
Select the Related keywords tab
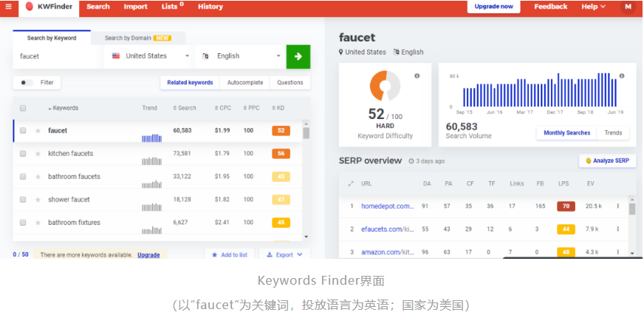pyautogui.click(x=190, y=83)
